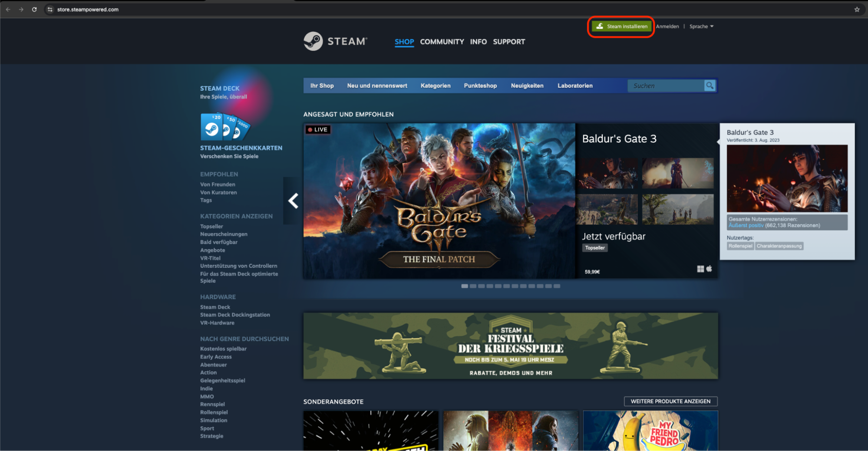The image size is (868, 451).
Task: Open search via the magnifying glass icon
Action: pos(710,86)
